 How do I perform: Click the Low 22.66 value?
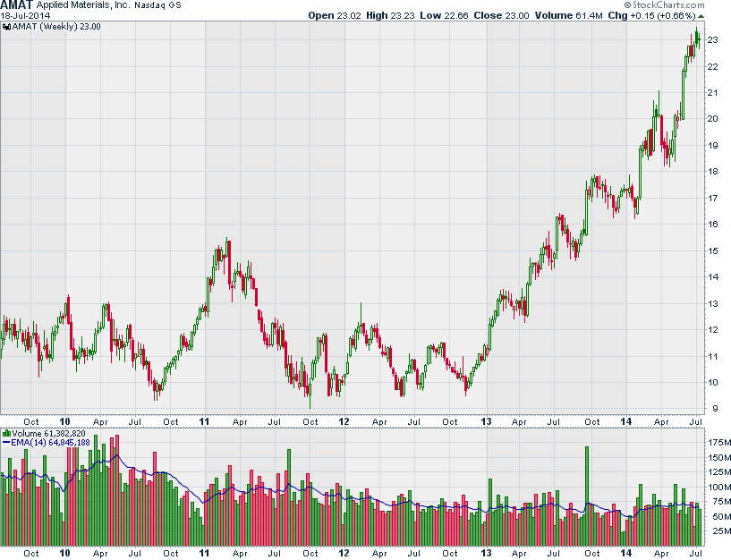click(444, 15)
